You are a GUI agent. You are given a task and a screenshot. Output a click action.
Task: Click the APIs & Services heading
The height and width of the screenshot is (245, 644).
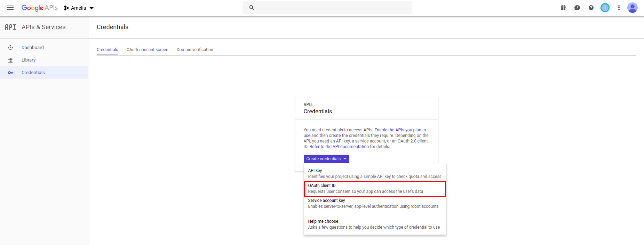[x=43, y=27]
